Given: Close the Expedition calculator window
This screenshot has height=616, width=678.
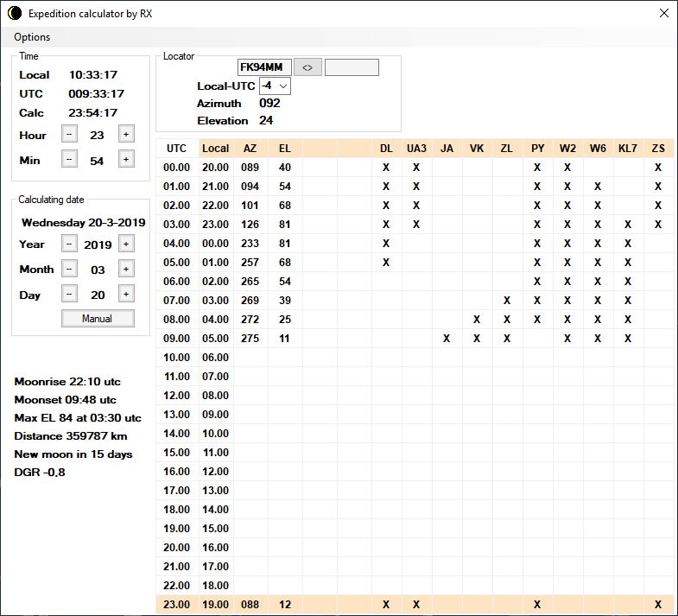Looking at the screenshot, I should [x=663, y=13].
